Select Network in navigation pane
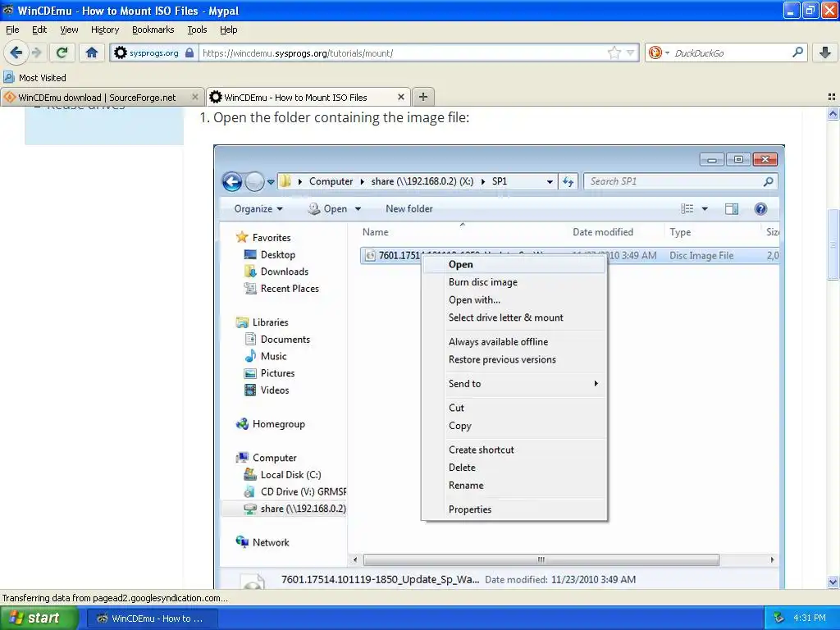The image size is (840, 630). (x=262, y=543)
